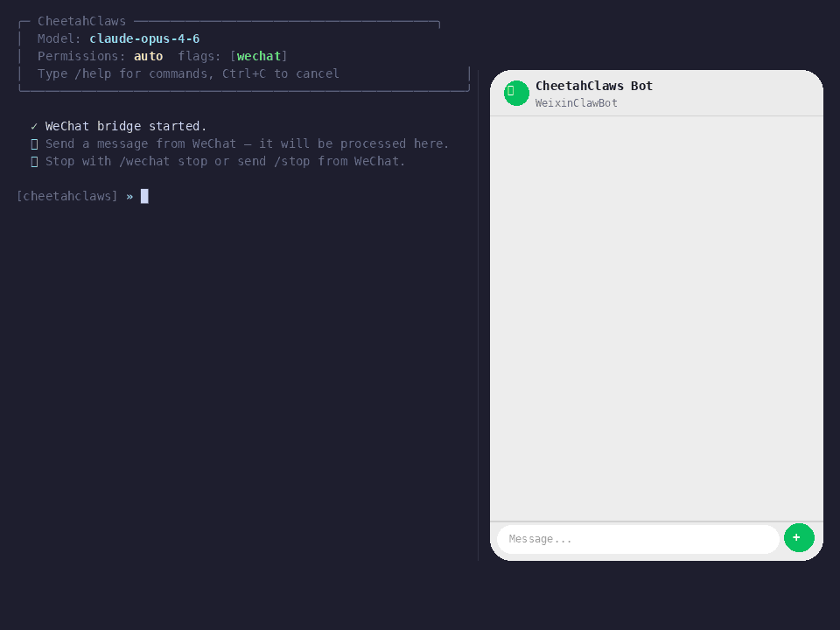Click the [cheetahclaws] terminal prompt
Screen dimensions: 840x630
point(67,196)
